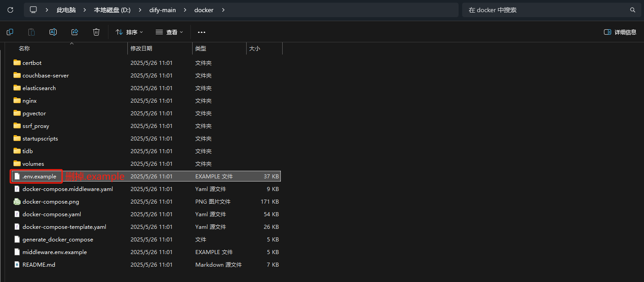644x282 pixels.
Task: Select the .env.example file
Action: click(x=39, y=177)
